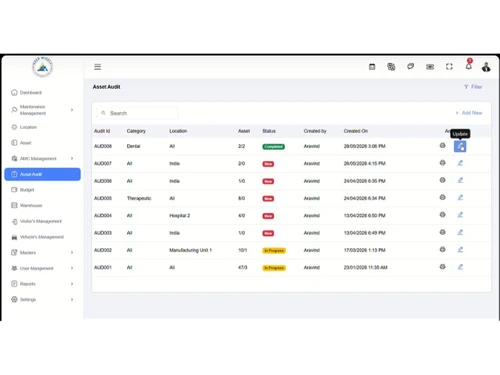This screenshot has height=375, width=500.
Task: Click the Search input field
Action: (x=137, y=113)
